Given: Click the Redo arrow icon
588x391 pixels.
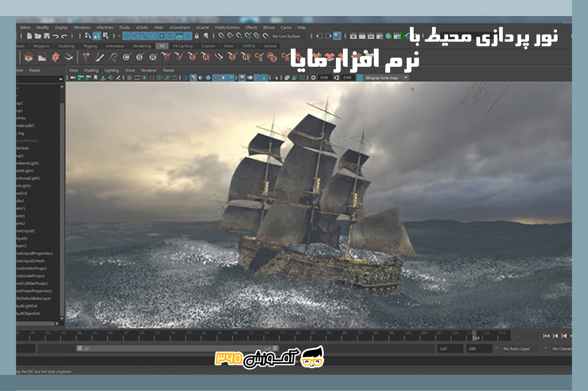Looking at the screenshot, I should [64, 36].
